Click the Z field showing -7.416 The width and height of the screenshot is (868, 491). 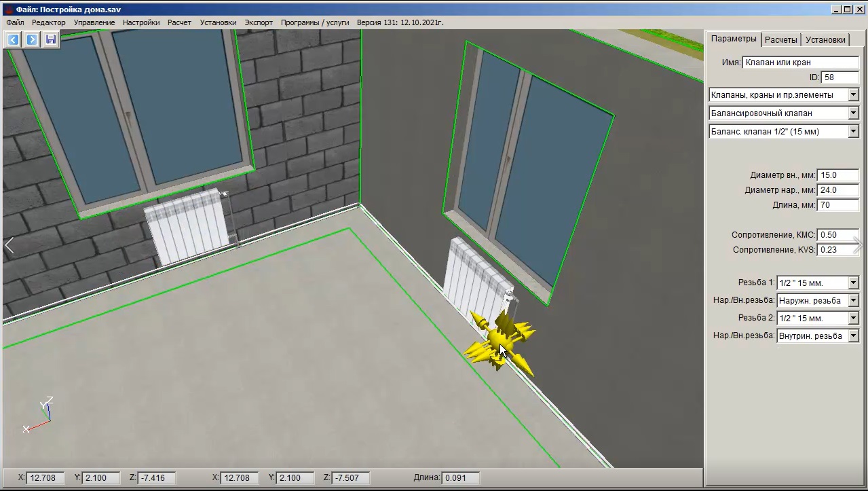[157, 478]
